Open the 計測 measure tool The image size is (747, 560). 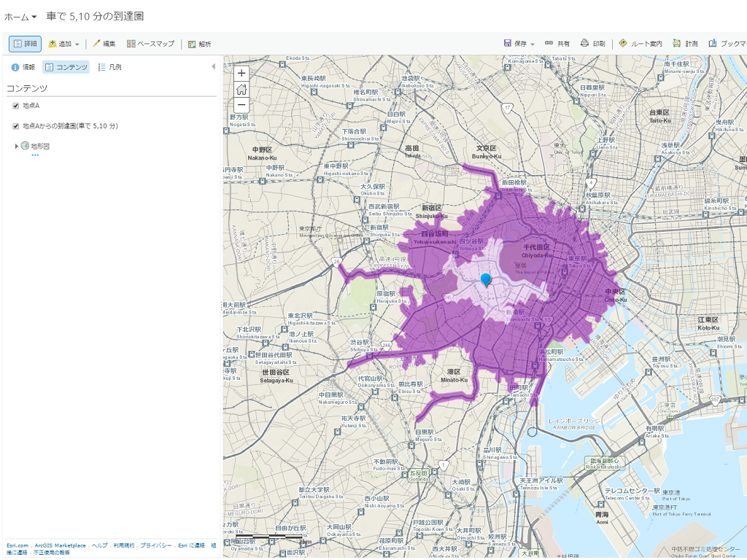685,44
